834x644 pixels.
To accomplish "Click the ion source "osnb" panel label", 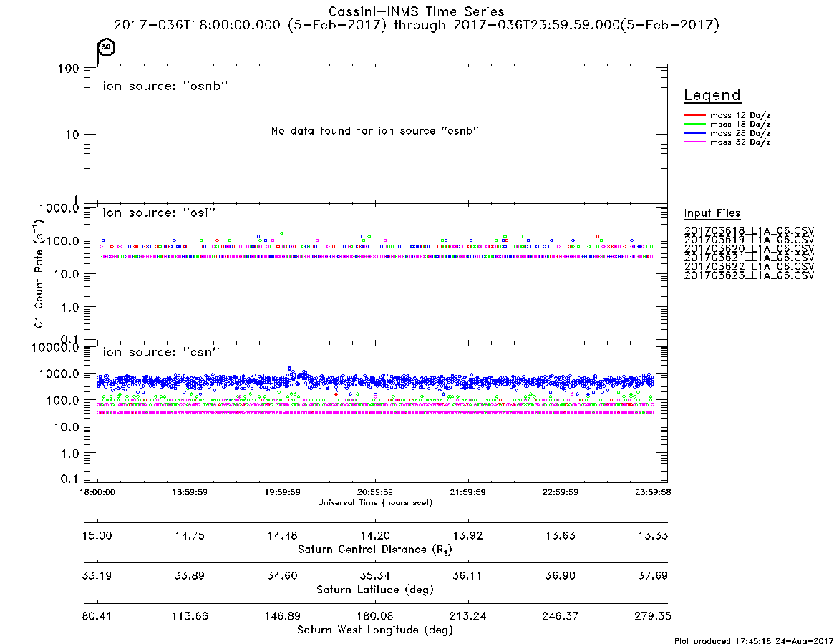I will point(165,86).
